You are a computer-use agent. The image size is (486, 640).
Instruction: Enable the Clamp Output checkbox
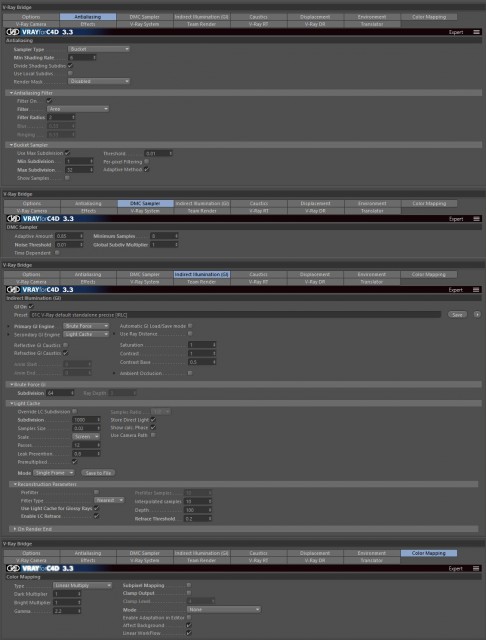[x=189, y=593]
